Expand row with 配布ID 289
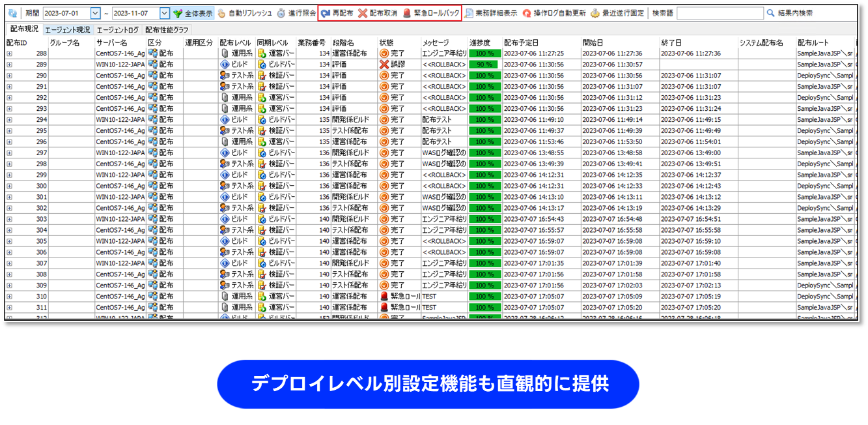 [10, 65]
